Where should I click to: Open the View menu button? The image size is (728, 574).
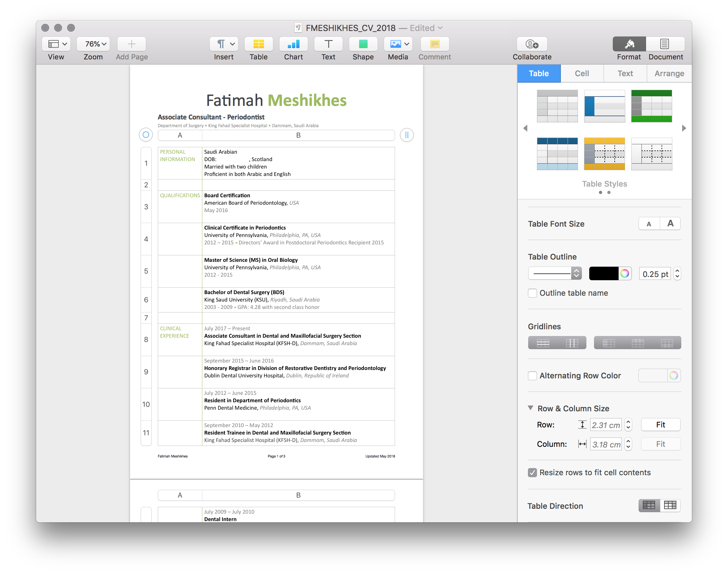pos(56,44)
